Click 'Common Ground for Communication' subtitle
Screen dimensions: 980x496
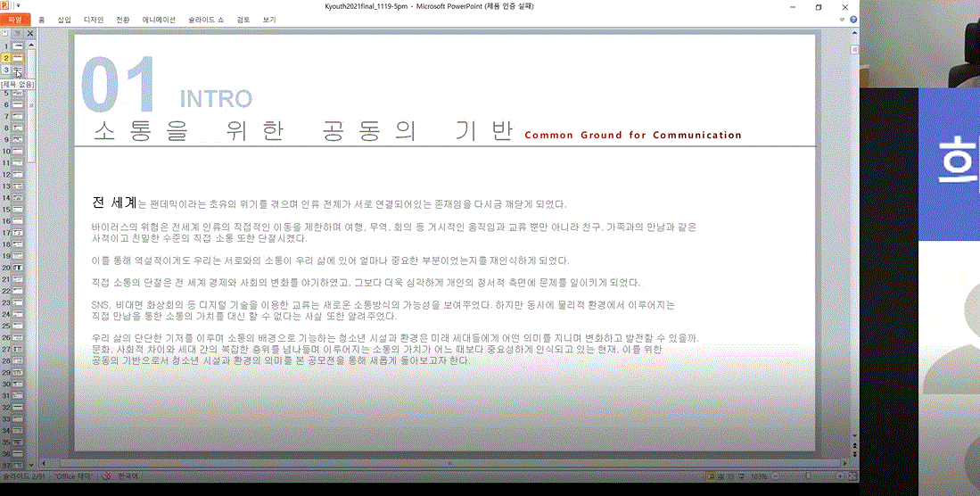tap(633, 135)
